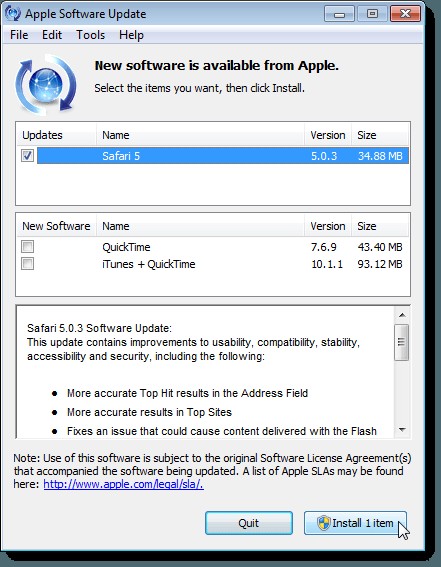The height and width of the screenshot is (567, 441).
Task: Click the description scrollbar down arrow
Action: [x=402, y=430]
